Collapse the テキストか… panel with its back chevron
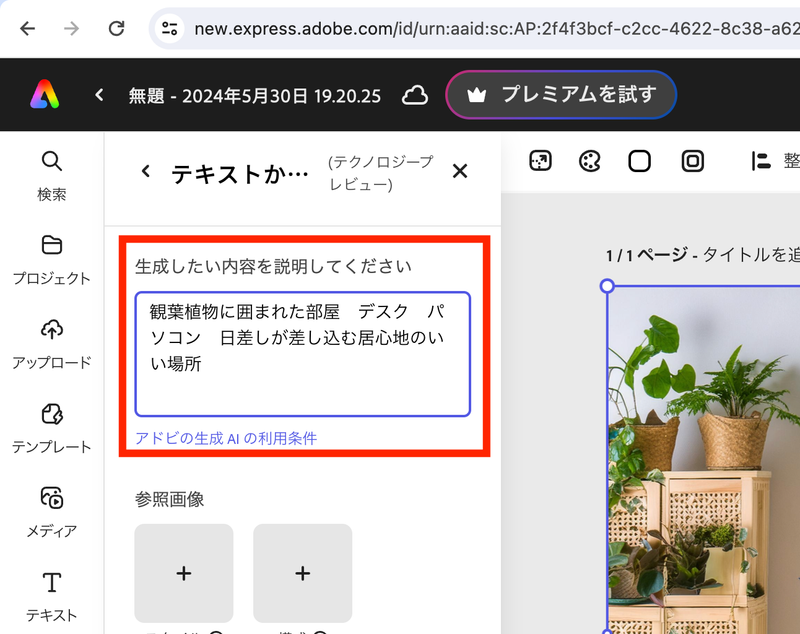 tap(146, 171)
